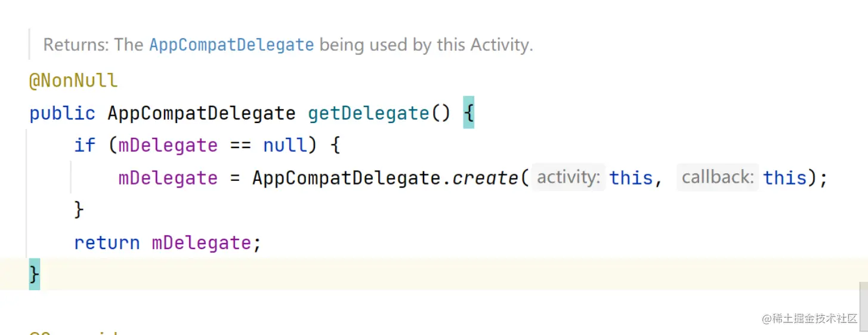Click mDelegate on the assignment line
Viewport: 868px width, 335px height.
tap(168, 178)
